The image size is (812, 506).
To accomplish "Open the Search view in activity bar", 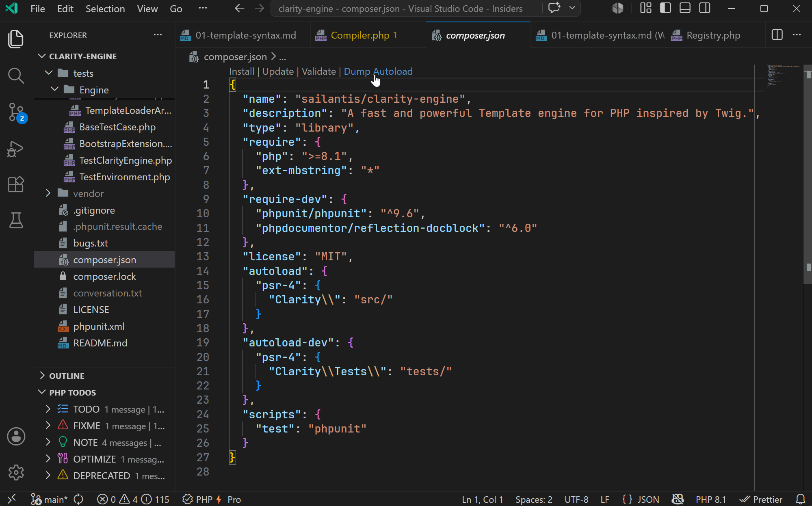I will click(x=16, y=76).
